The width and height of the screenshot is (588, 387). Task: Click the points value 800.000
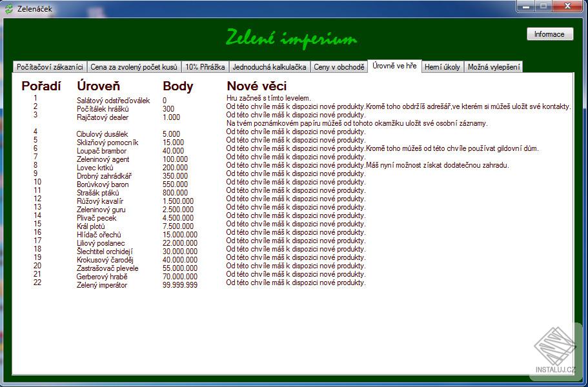[175, 193]
